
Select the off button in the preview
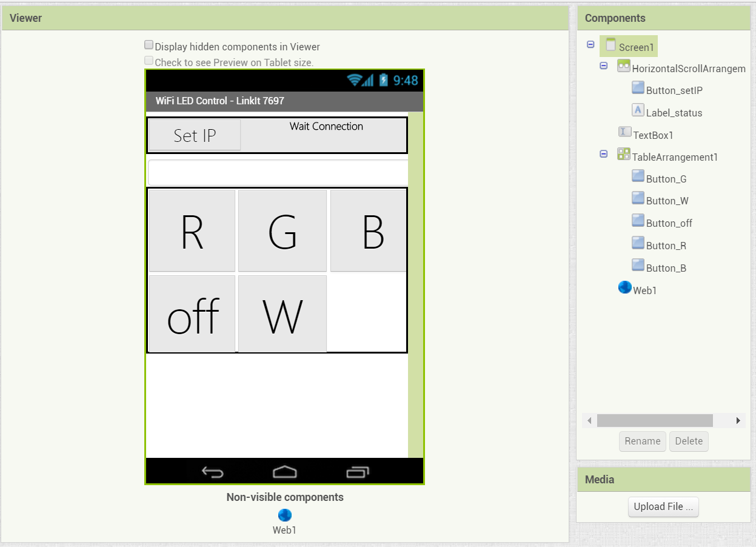[x=192, y=314]
